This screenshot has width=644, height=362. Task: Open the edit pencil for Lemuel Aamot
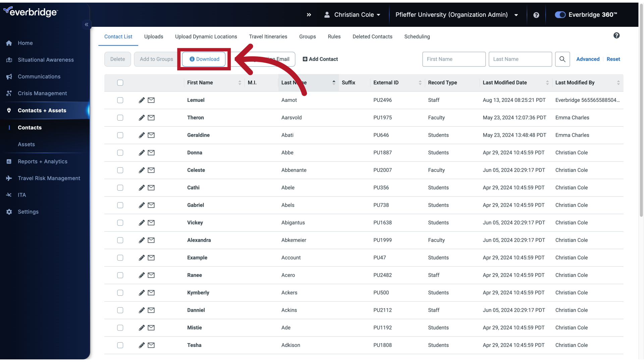(x=141, y=100)
